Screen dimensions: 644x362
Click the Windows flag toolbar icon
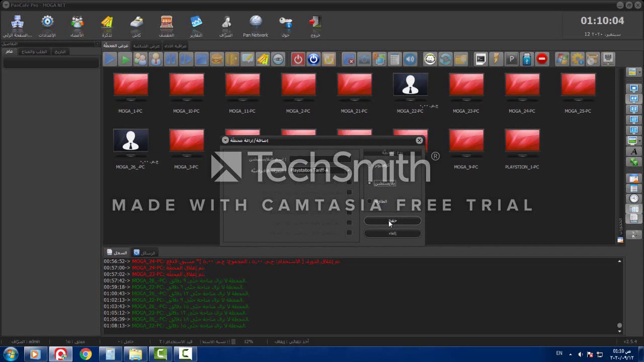pyautogui.click(x=562, y=59)
